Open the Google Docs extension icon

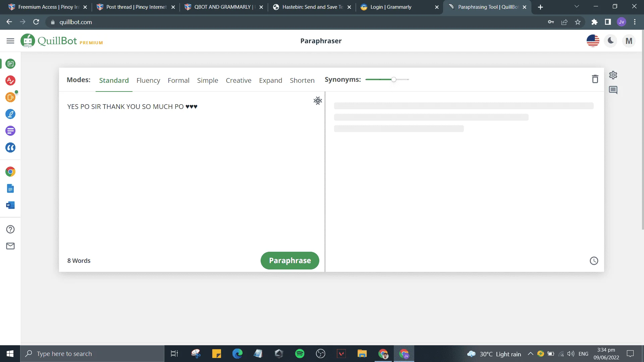tap(10, 189)
